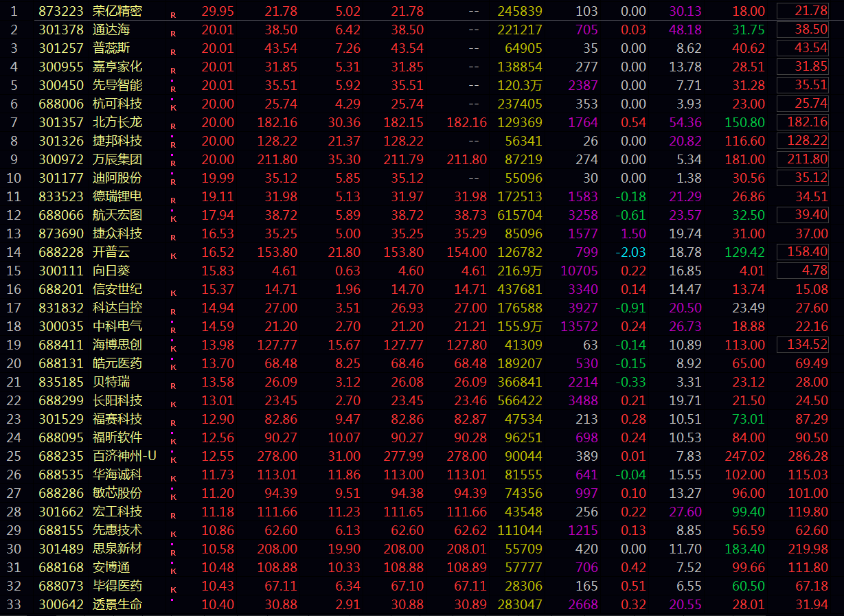
Task: Click boxed high price 134.52
Action: coord(803,345)
